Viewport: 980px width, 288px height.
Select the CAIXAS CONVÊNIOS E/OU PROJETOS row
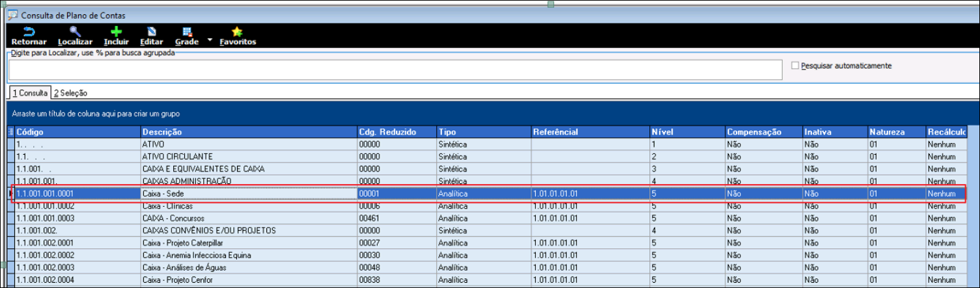point(247,231)
